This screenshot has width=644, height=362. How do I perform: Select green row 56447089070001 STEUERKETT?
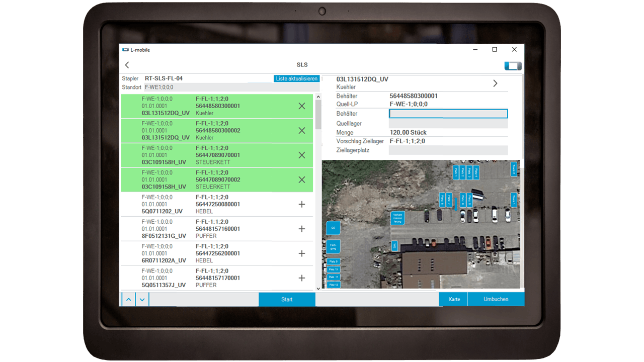tap(217, 155)
